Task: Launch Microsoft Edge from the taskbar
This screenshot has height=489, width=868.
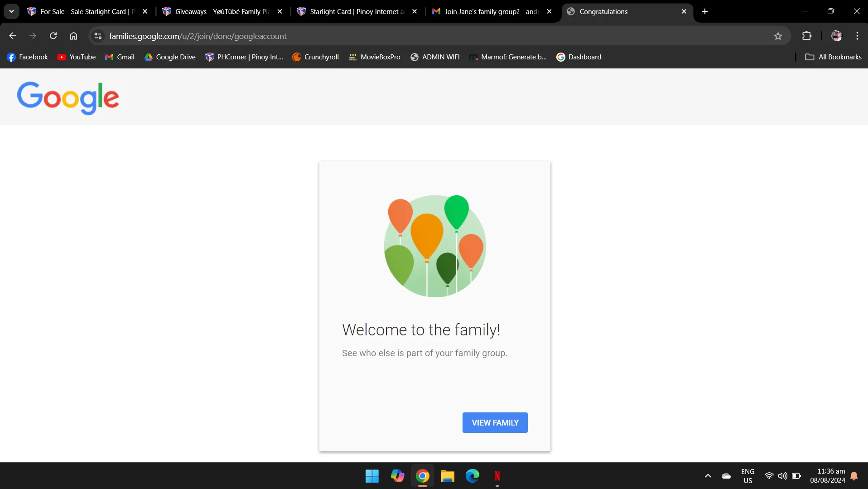Action: [472, 476]
